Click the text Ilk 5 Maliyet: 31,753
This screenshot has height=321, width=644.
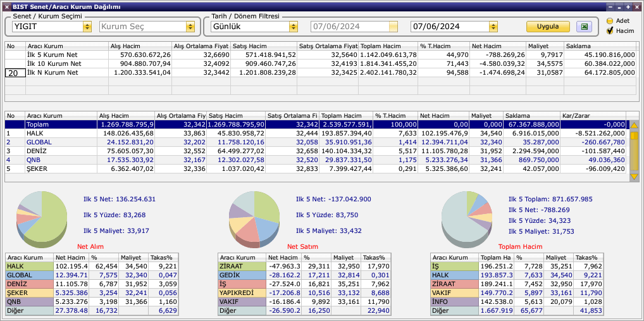tap(542, 231)
